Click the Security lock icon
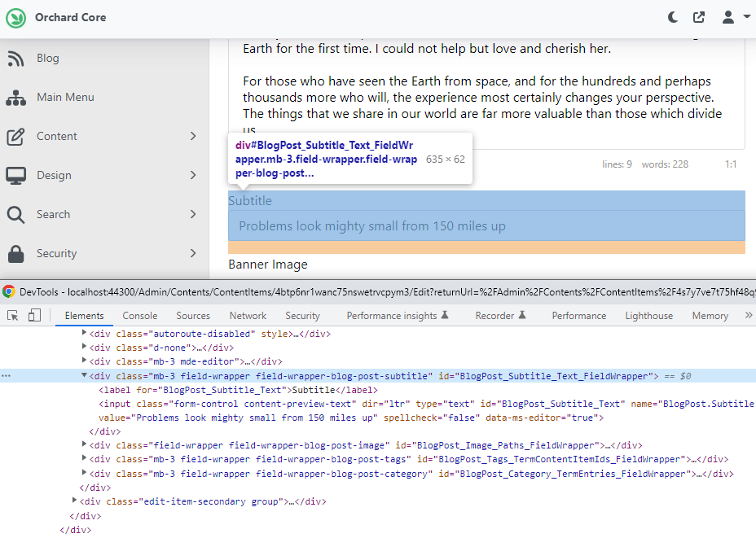Image resolution: width=756 pixels, height=538 pixels. pos(16,254)
